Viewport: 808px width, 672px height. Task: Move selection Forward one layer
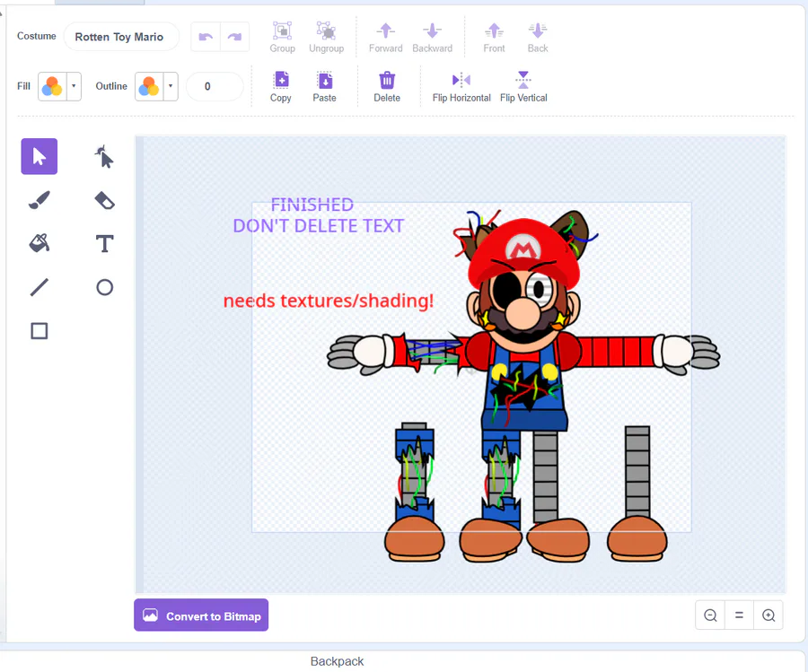pos(385,38)
